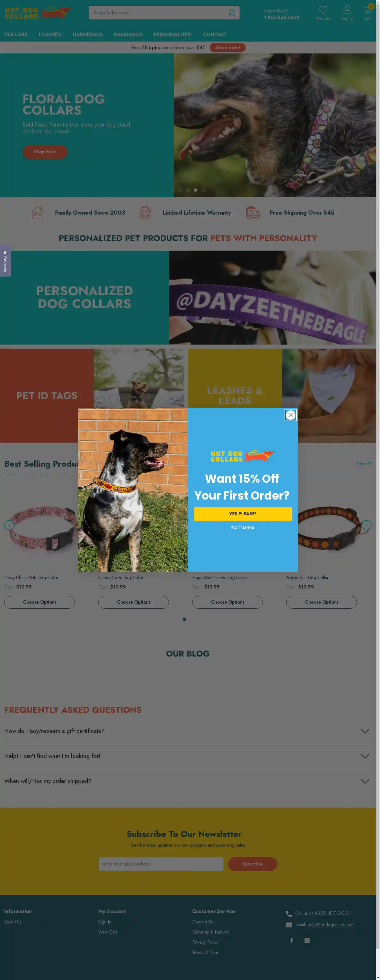The image size is (380, 980).
Task: Expand the order shipped FAQ question
Action: [188, 781]
